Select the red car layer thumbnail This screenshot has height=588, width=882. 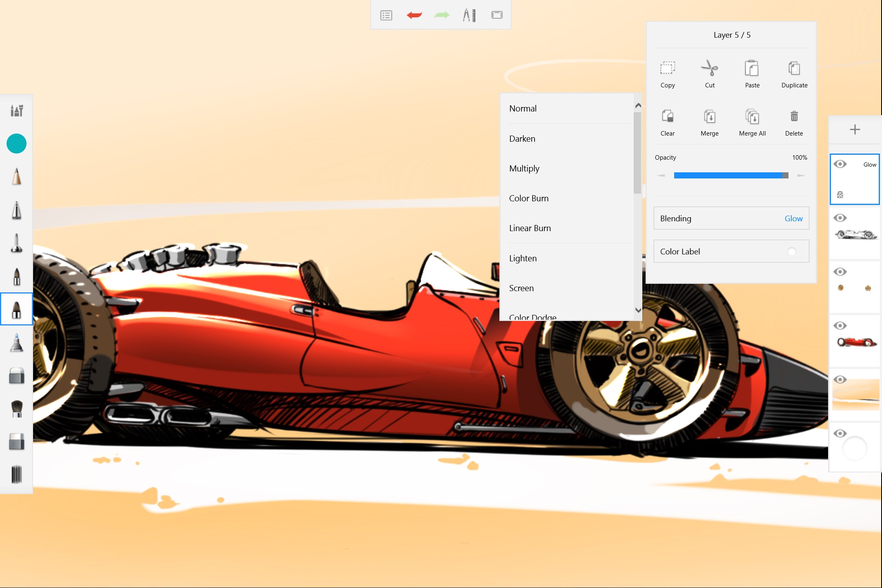(x=855, y=341)
